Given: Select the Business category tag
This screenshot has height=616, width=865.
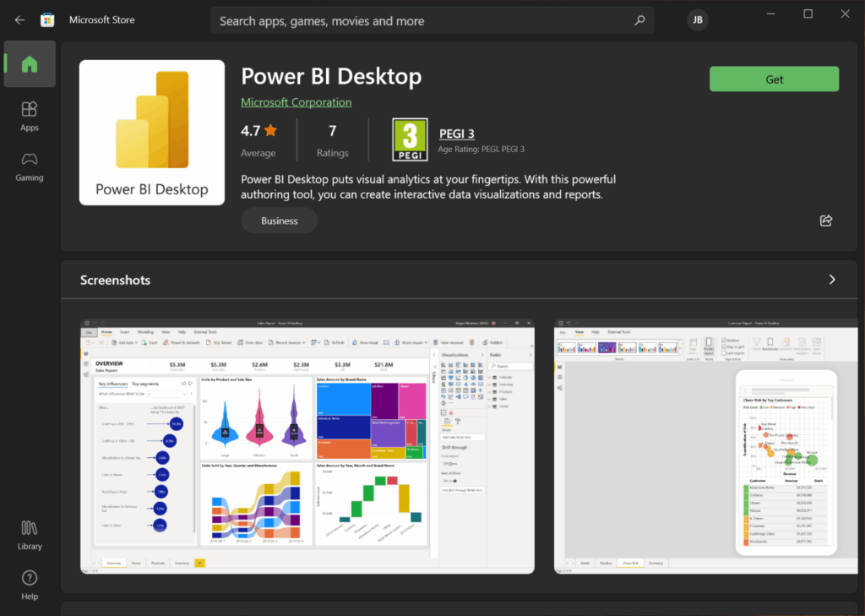Looking at the screenshot, I should point(280,221).
